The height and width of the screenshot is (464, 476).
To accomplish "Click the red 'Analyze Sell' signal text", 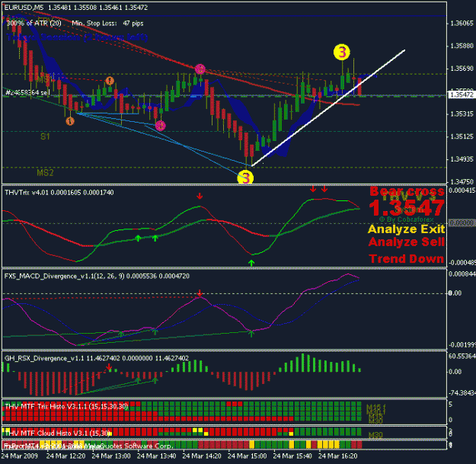I will (407, 242).
